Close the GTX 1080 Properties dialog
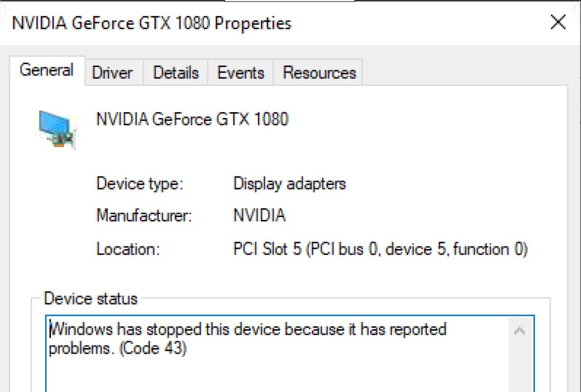Screen dimensions: 581x392 pos(558,23)
